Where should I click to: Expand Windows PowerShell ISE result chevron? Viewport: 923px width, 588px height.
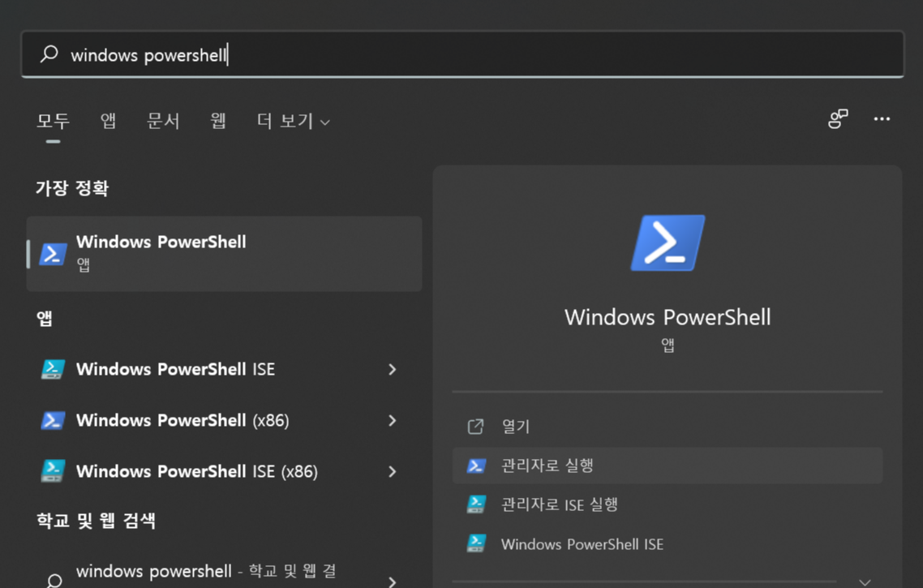[392, 369]
